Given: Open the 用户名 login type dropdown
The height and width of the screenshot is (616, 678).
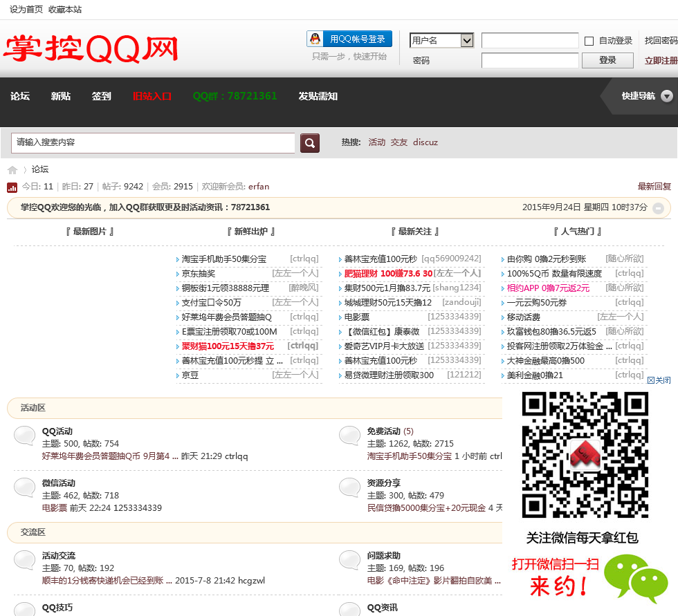Looking at the screenshot, I should pos(441,41).
